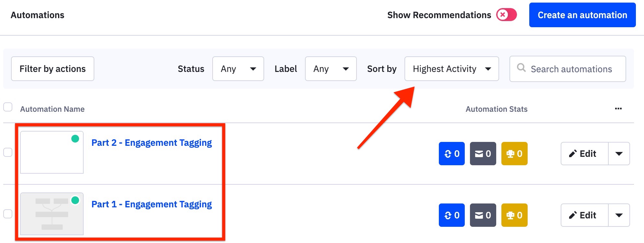Tick the checkbox for Part 2 automation

8,152
